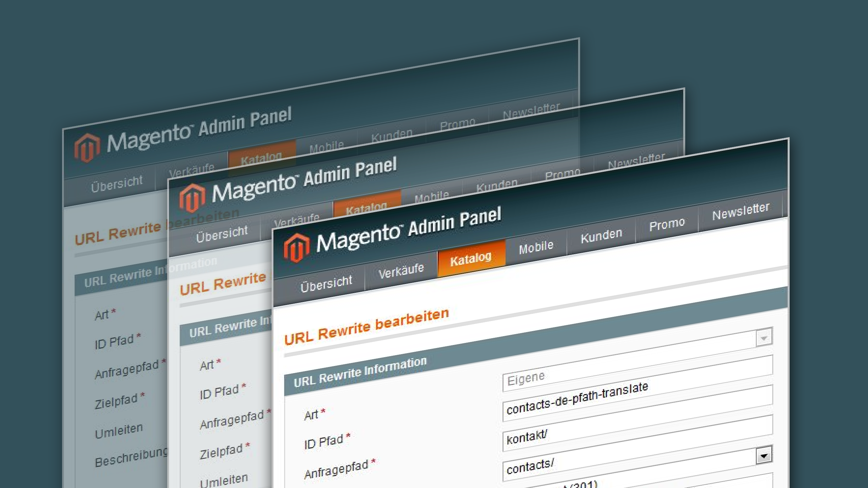868x488 pixels.
Task: Open the redirect dropdown arrow below contacts/
Action: 764,455
